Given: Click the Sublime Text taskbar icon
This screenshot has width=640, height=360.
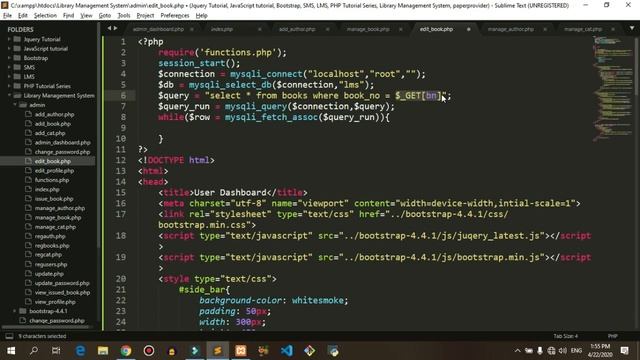Looking at the screenshot, I should pos(218,351).
